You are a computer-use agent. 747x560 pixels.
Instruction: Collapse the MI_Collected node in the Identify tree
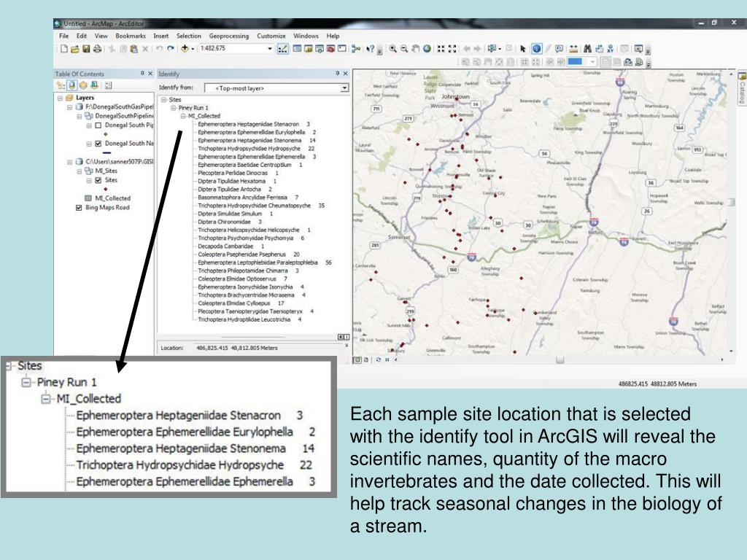coord(183,116)
